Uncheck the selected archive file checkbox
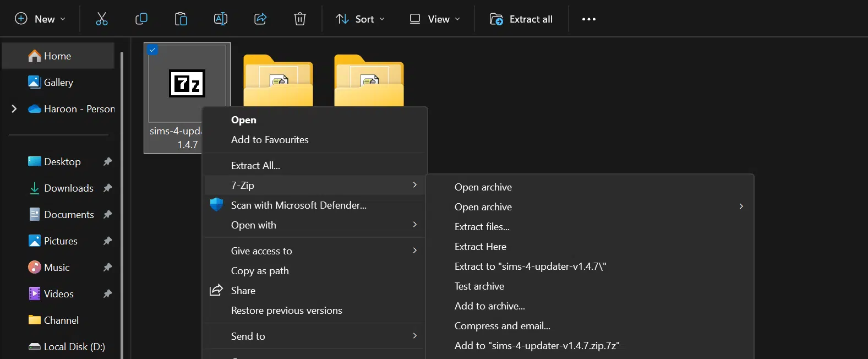This screenshot has height=359, width=868. click(153, 50)
